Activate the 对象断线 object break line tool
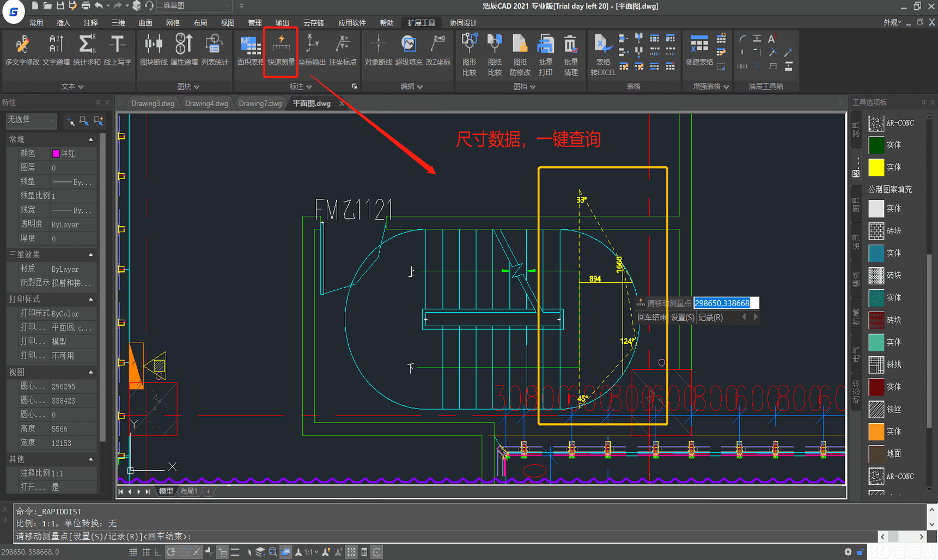 coord(378,50)
